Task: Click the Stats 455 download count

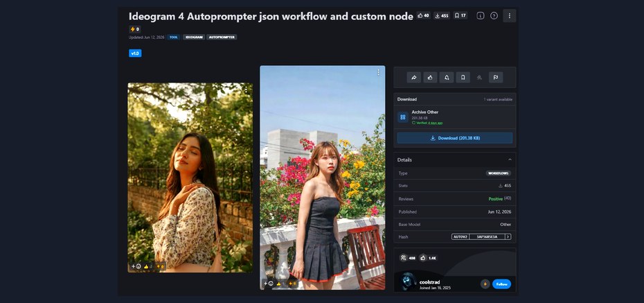Action: pyautogui.click(x=505, y=185)
